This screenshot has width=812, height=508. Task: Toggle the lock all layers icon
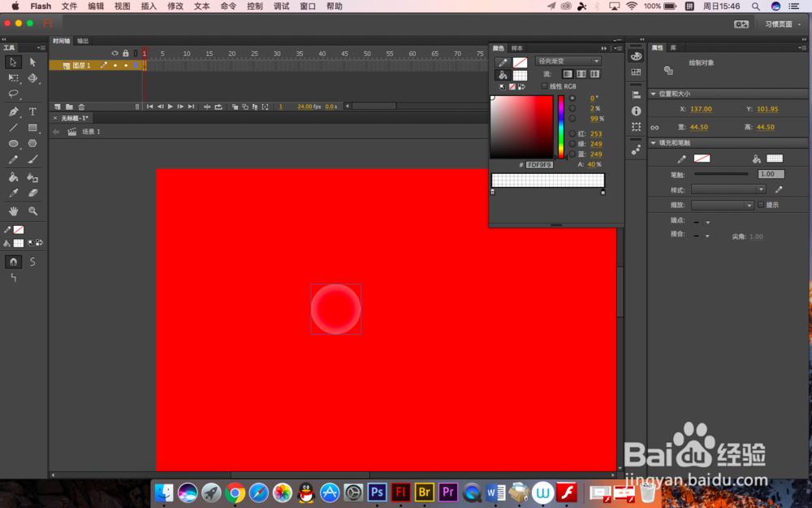click(126, 54)
